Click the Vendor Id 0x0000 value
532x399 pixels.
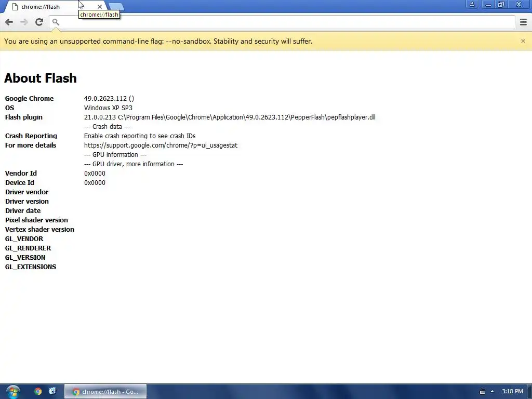pos(95,174)
